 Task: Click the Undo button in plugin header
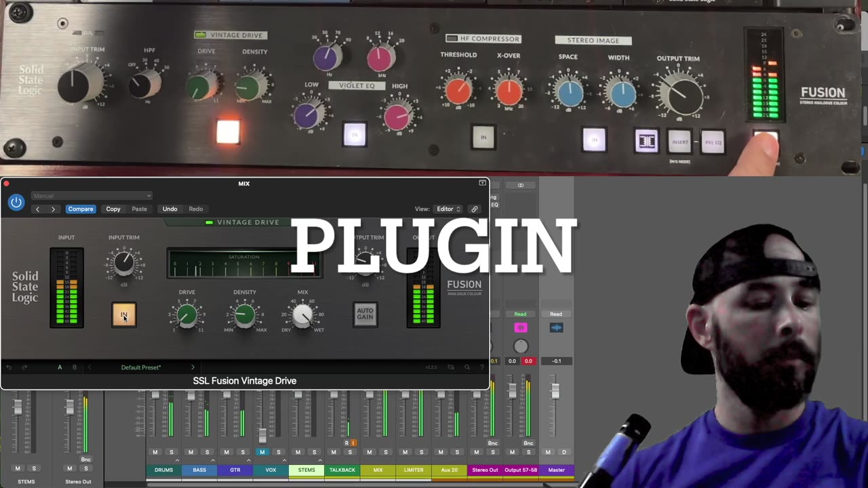click(x=170, y=209)
